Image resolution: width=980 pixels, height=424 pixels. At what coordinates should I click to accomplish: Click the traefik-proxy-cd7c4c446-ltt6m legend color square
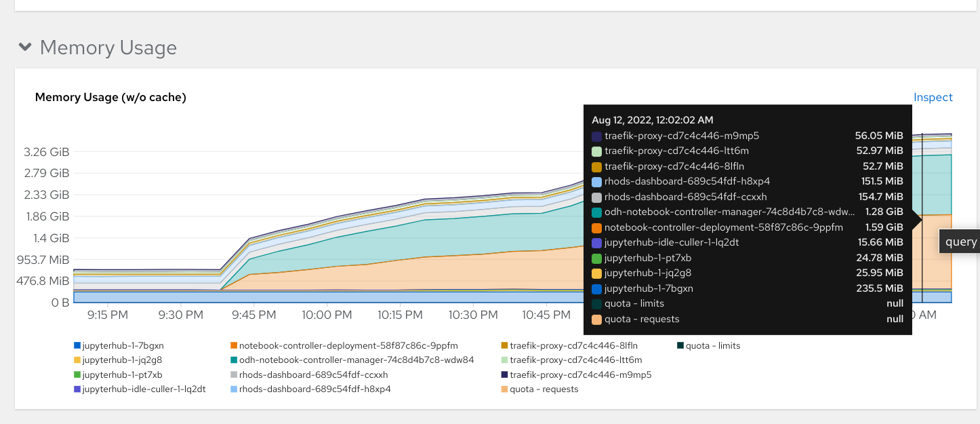[504, 360]
